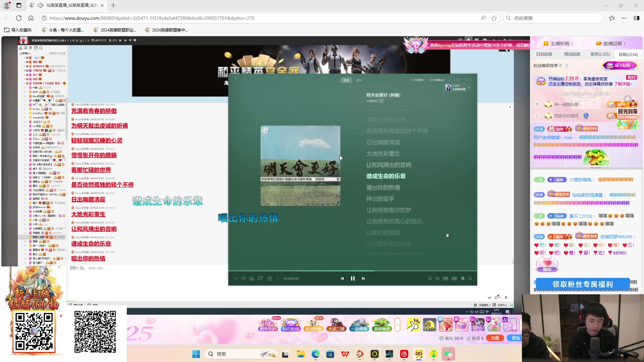Viewport: 644px width, 362px height.
Task: Click 充值 recharge button
Action: pyautogui.click(x=495, y=338)
